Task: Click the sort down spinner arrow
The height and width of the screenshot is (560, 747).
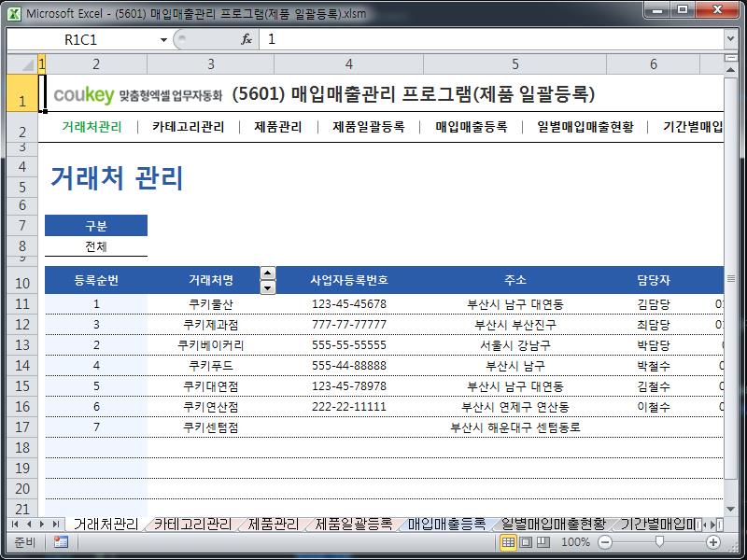Action: (x=268, y=287)
